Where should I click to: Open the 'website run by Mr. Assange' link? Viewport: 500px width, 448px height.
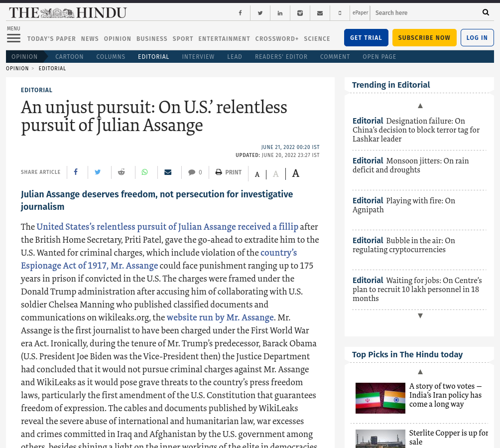tap(220, 317)
